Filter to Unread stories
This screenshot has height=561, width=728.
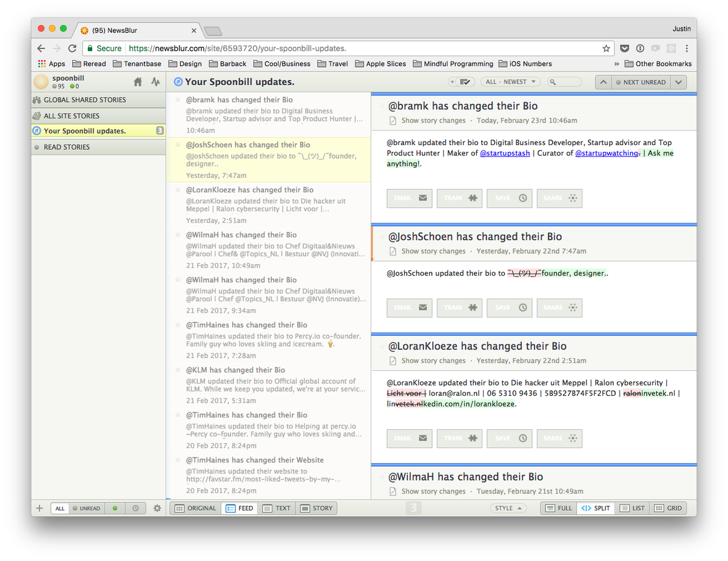[86, 508]
